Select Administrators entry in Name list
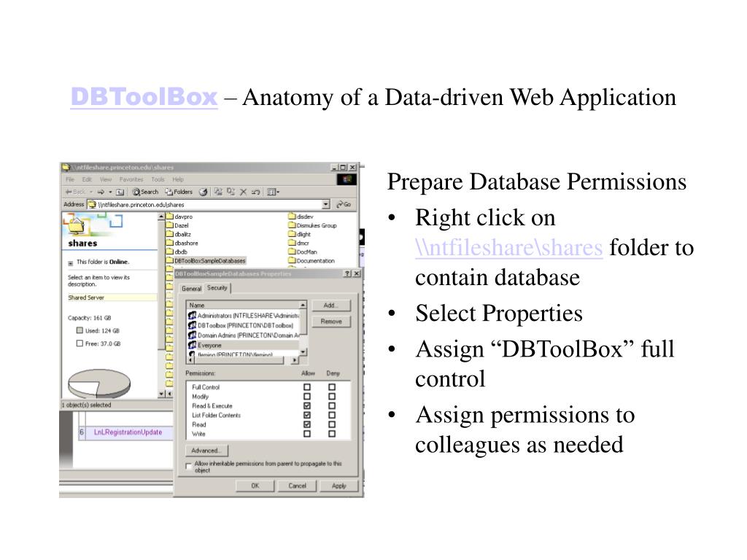Image resolution: width=747 pixels, height=560 pixels. click(x=244, y=316)
